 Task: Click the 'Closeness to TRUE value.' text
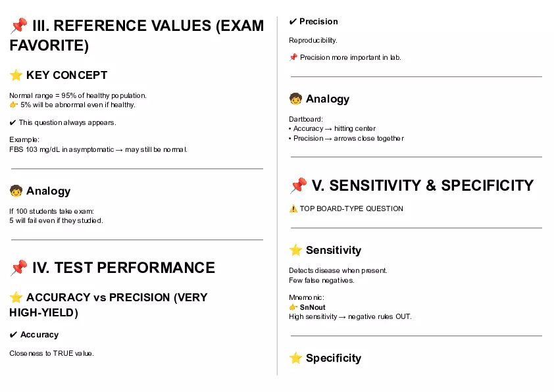[52, 353]
